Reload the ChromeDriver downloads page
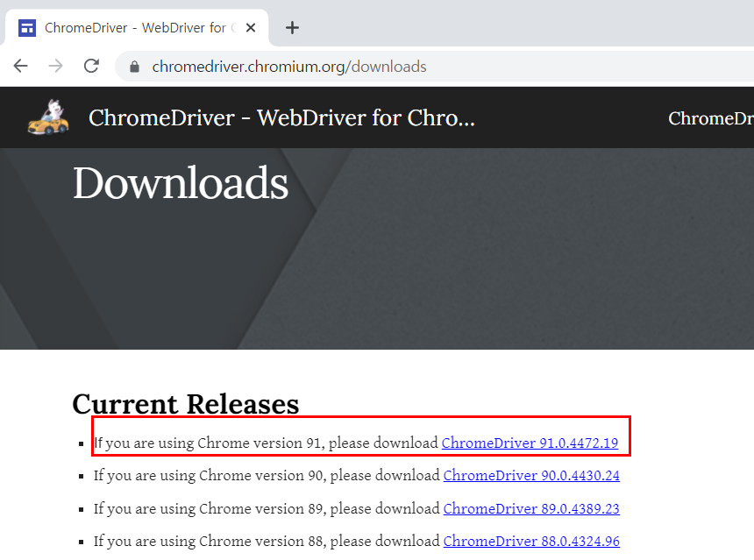This screenshot has width=754, height=560. (91, 66)
